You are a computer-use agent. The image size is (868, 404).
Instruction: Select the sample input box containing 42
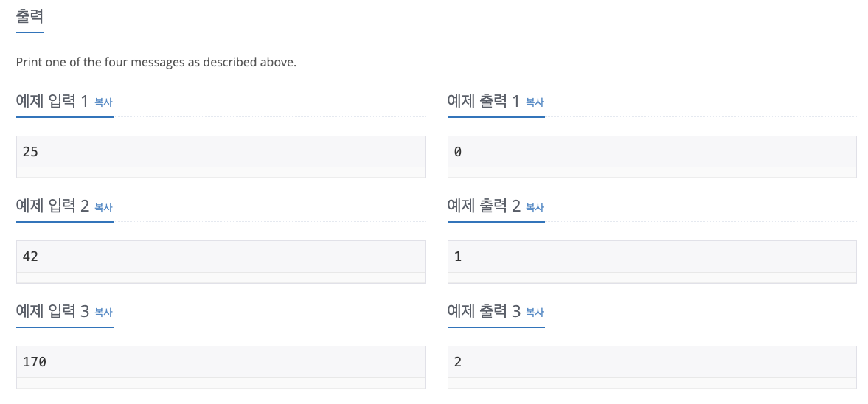click(221, 257)
